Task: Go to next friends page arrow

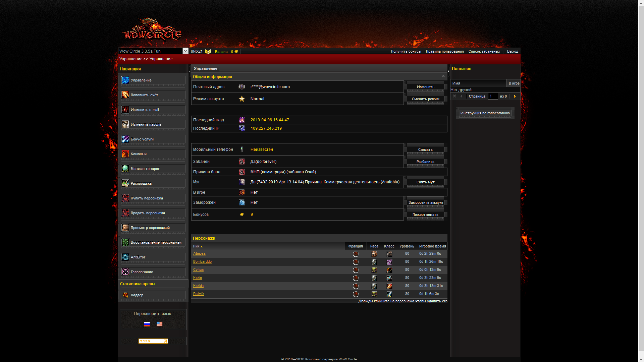Action: pyautogui.click(x=515, y=96)
